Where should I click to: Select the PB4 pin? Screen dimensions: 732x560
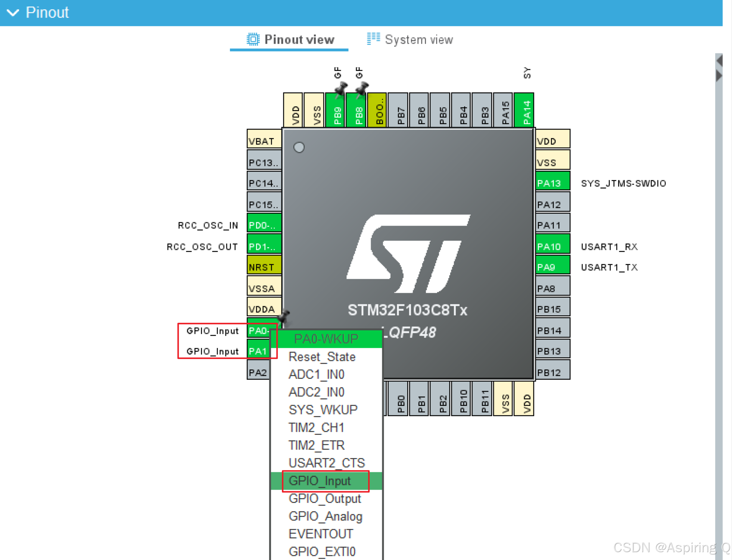click(x=461, y=110)
